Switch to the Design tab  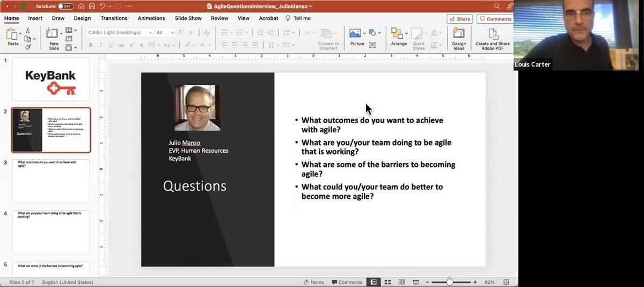[82, 18]
